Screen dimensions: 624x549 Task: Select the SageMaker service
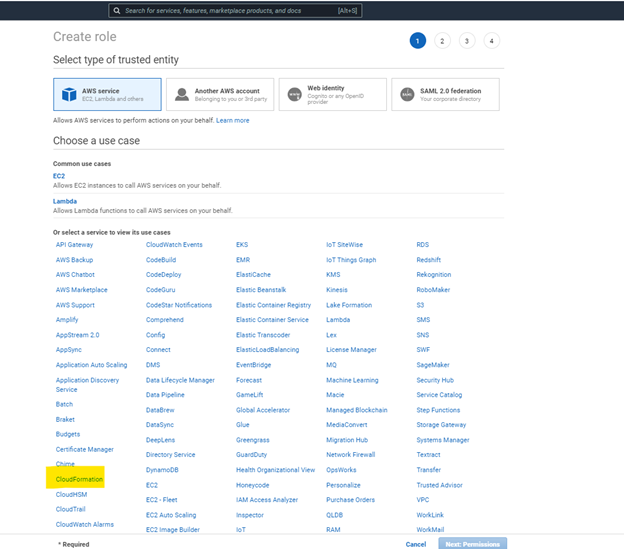(433, 365)
